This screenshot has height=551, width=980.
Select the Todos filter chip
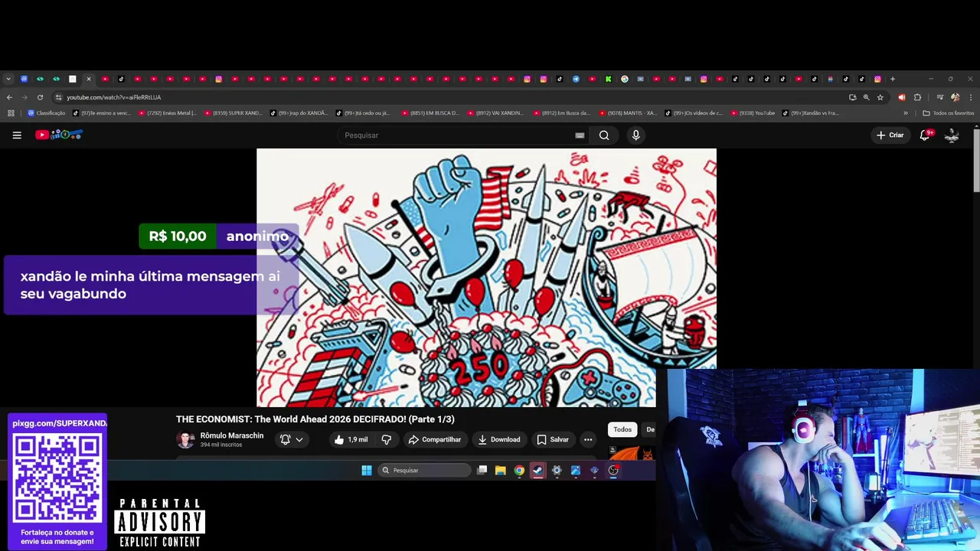click(x=622, y=429)
